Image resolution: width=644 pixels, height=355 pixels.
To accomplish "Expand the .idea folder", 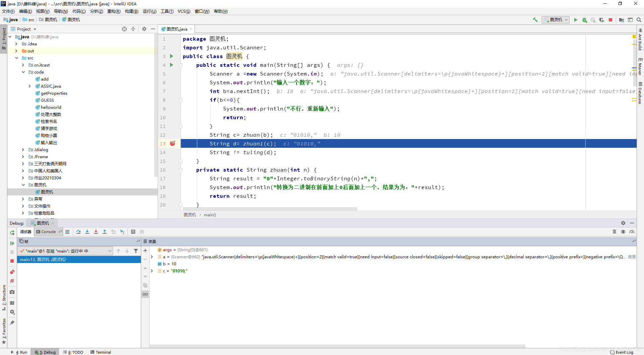I will 16,44.
